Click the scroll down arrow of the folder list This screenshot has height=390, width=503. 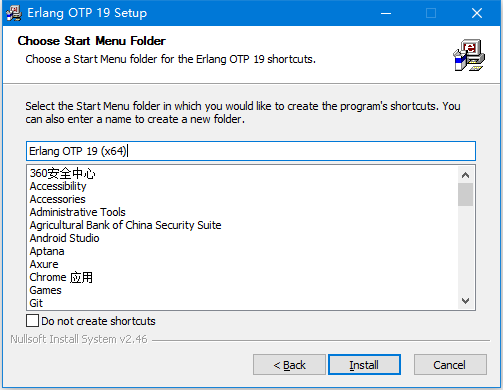465,301
